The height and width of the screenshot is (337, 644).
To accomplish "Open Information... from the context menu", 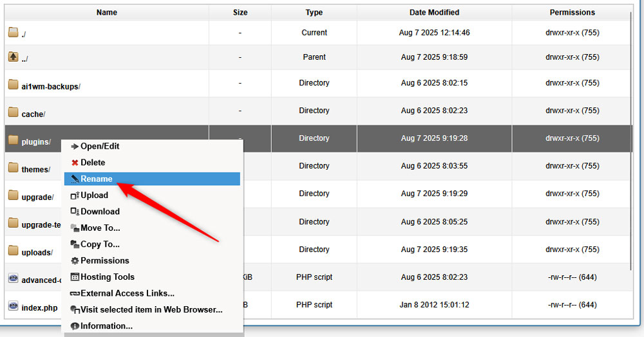I will [x=152, y=326].
